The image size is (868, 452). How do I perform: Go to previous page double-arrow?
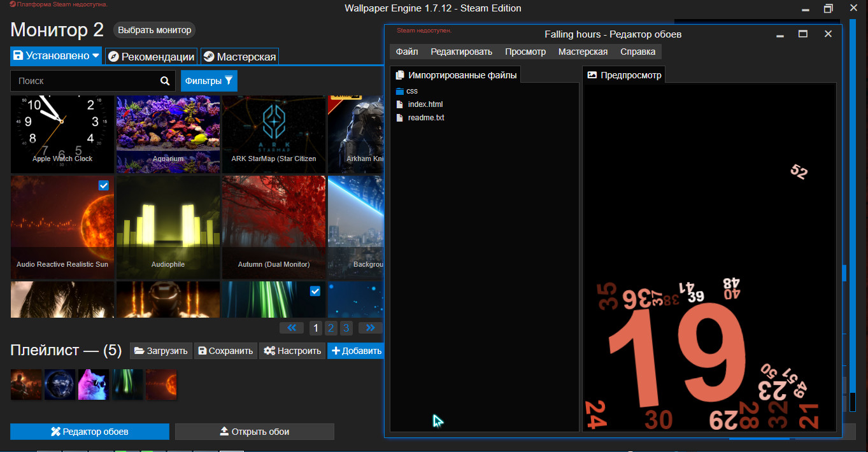292,328
